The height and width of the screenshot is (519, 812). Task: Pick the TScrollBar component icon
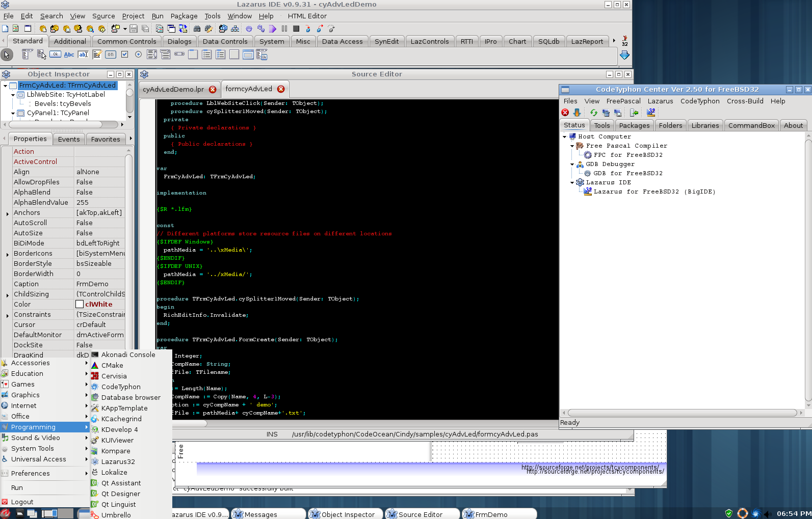click(179, 53)
